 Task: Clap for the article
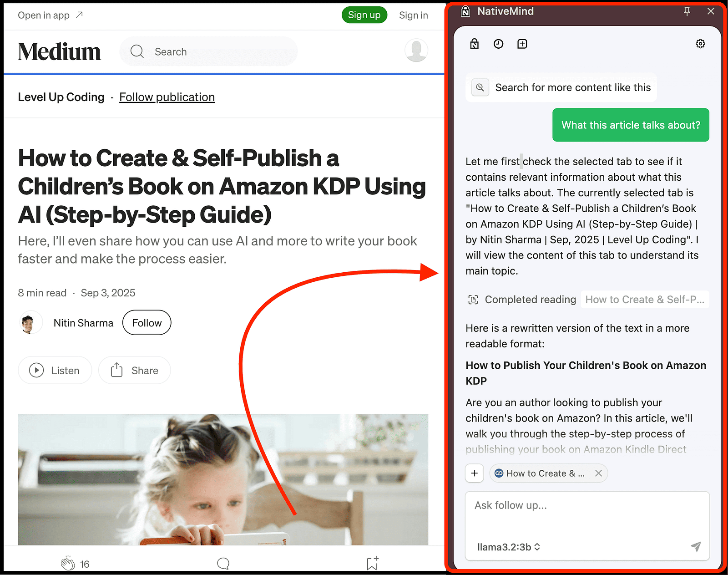(x=68, y=564)
